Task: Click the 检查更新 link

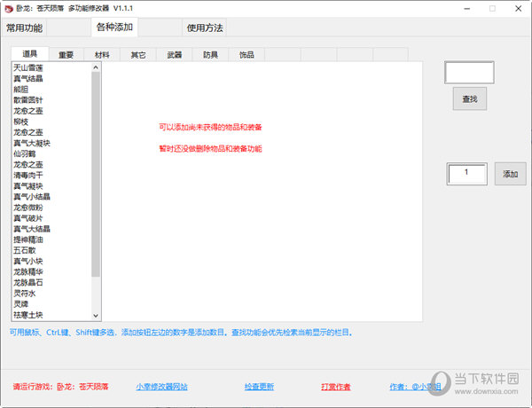Action: (x=259, y=387)
